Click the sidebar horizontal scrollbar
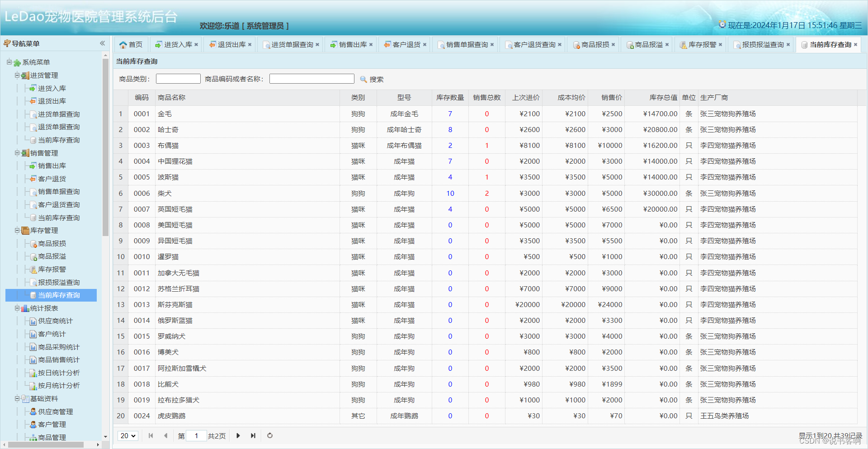 46,445
